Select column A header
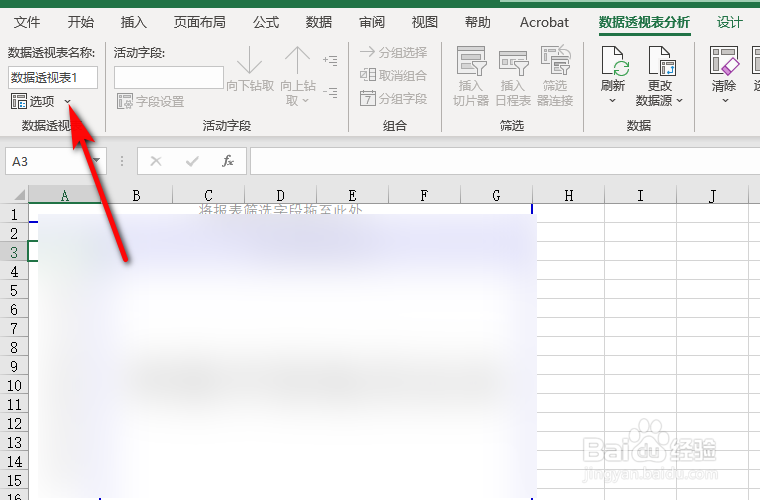 point(64,195)
